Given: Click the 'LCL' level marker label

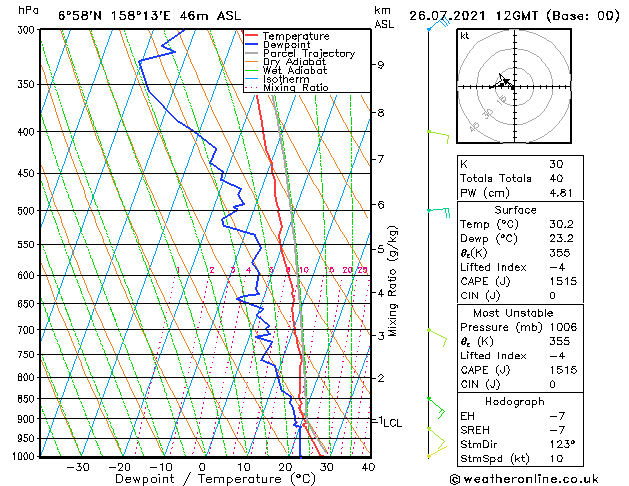Looking at the screenshot, I should click(x=392, y=423).
